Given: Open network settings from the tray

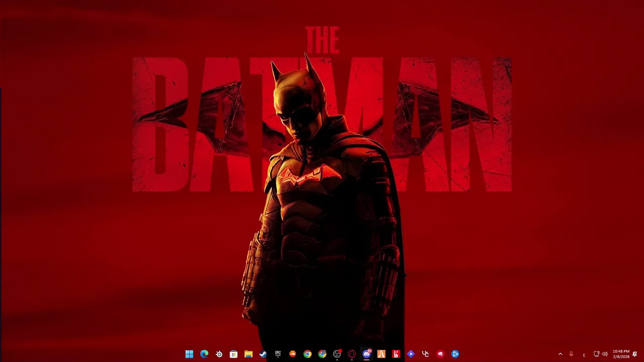Looking at the screenshot, I should [596, 354].
